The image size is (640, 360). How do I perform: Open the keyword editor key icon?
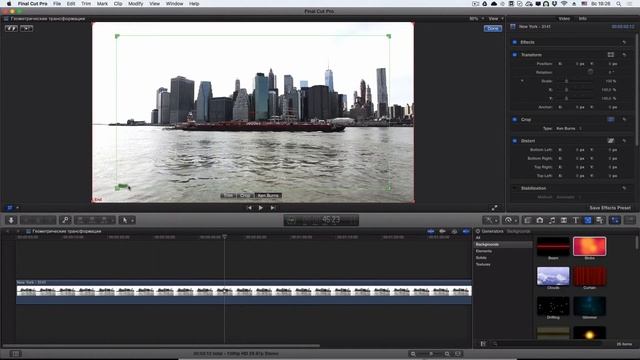click(x=65, y=220)
